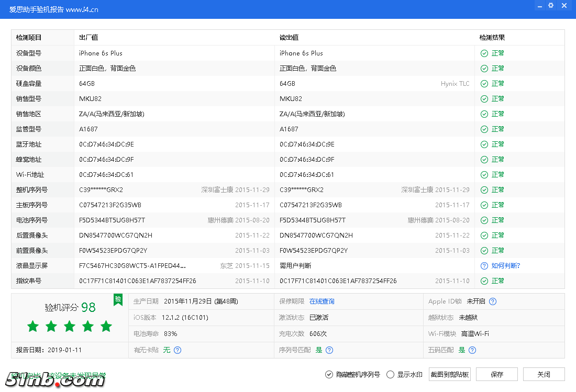Click the green check icon on the Wi-Fi地址 row
The height and width of the screenshot is (392, 576).
(x=484, y=174)
